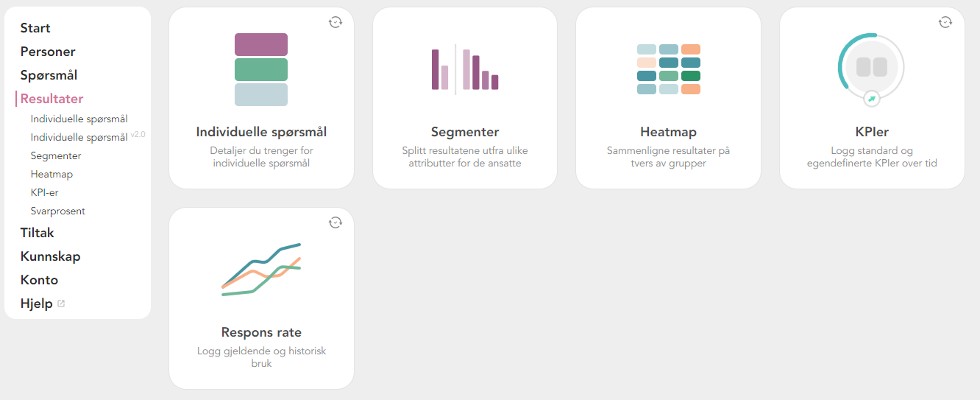980x400 pixels.
Task: Select Svarprosent in Resultater submenu
Action: coord(58,211)
